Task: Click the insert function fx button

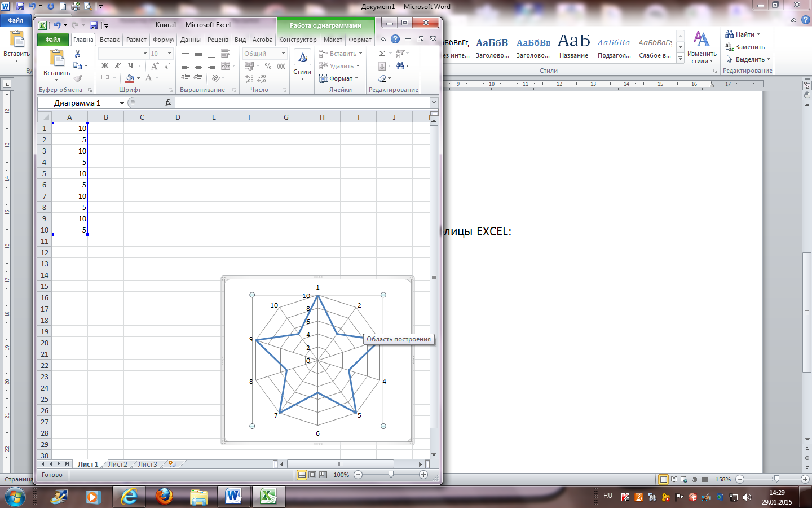Action: click(168, 103)
